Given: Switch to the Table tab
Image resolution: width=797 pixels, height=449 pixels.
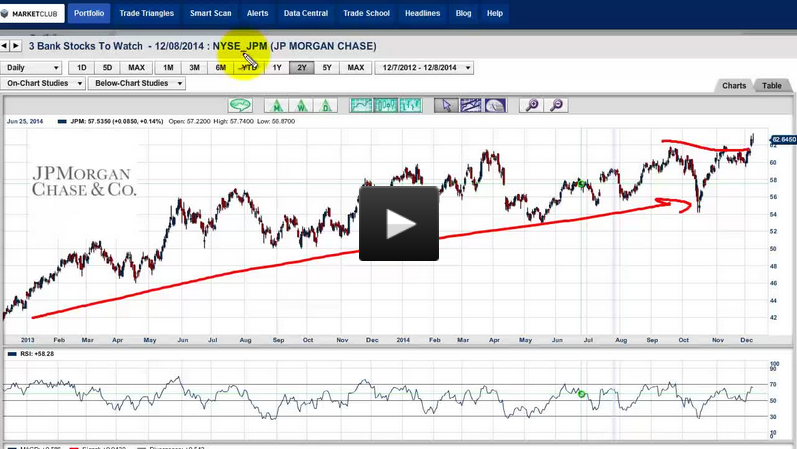Looking at the screenshot, I should [772, 85].
